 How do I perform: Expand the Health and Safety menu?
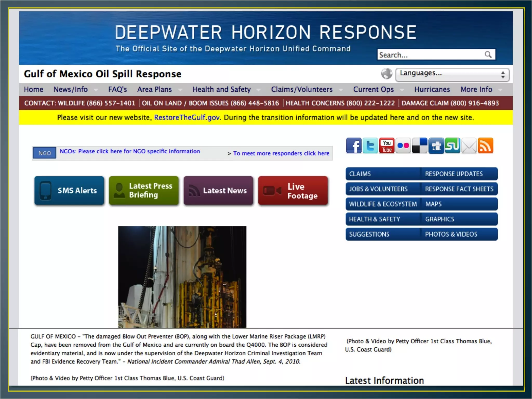[x=222, y=89]
